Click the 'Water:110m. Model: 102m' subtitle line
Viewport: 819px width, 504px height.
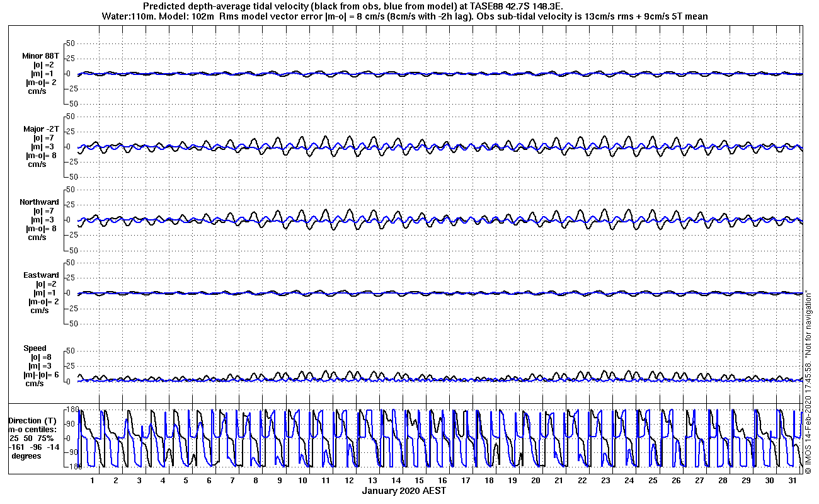(x=404, y=16)
